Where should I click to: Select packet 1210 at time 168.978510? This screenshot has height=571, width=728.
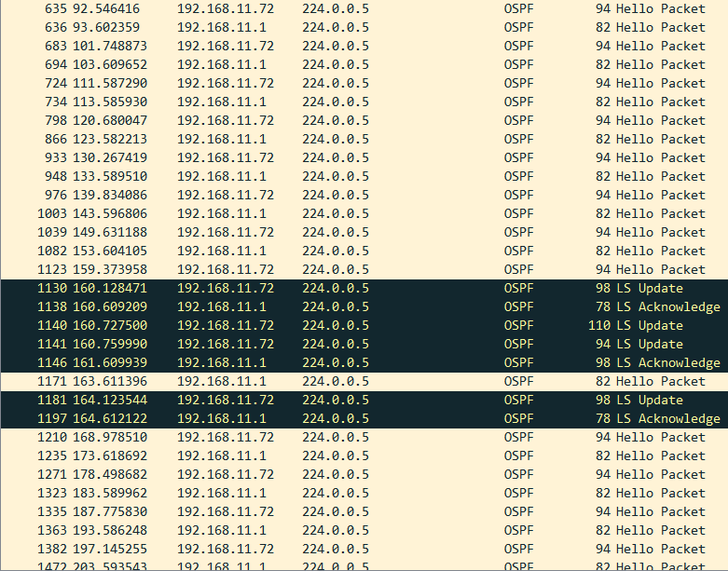coord(364,437)
